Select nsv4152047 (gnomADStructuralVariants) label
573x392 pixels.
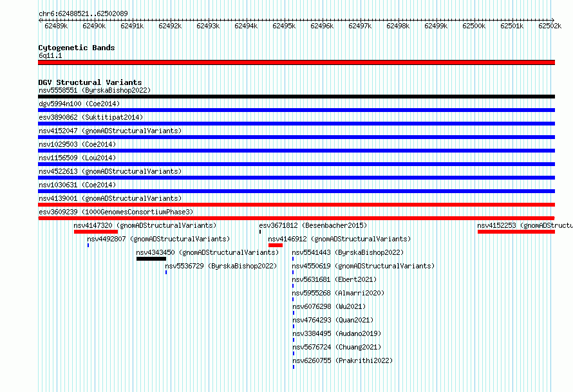pos(110,131)
